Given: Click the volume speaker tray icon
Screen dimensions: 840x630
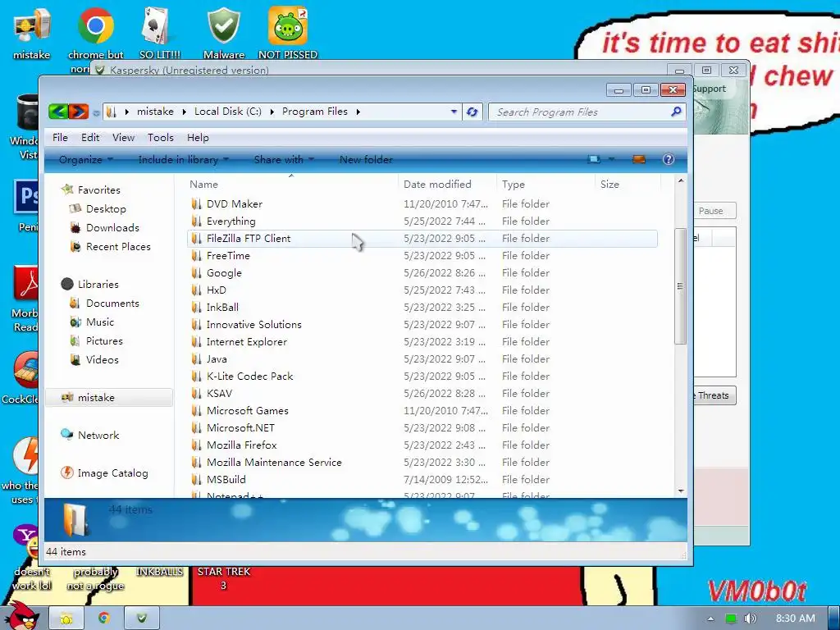Looking at the screenshot, I should point(751,619).
